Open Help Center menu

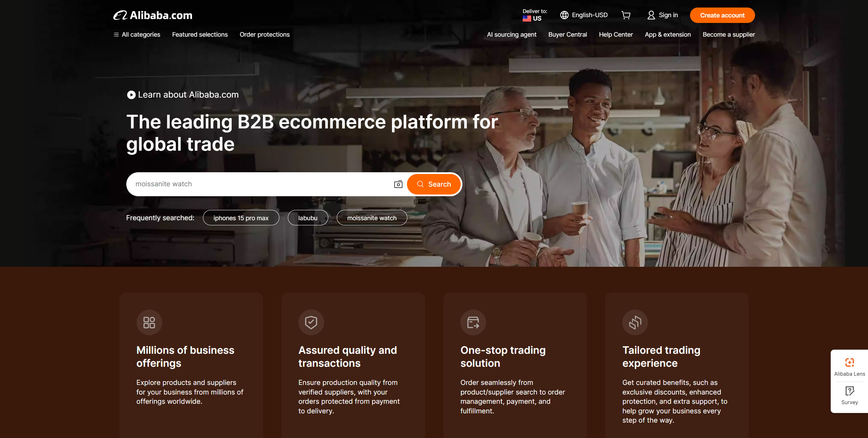coord(616,35)
